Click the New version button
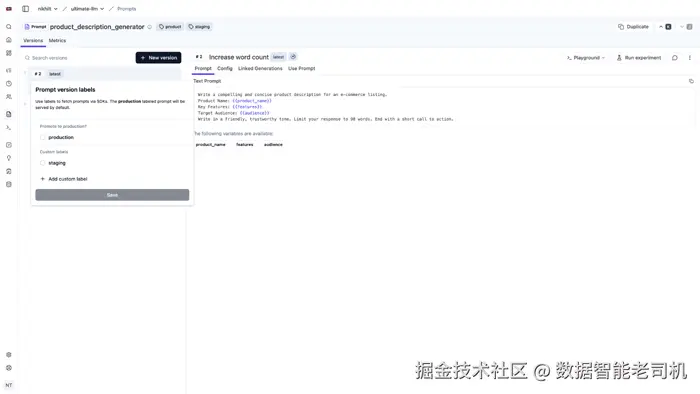This screenshot has height=394, width=700. click(158, 58)
